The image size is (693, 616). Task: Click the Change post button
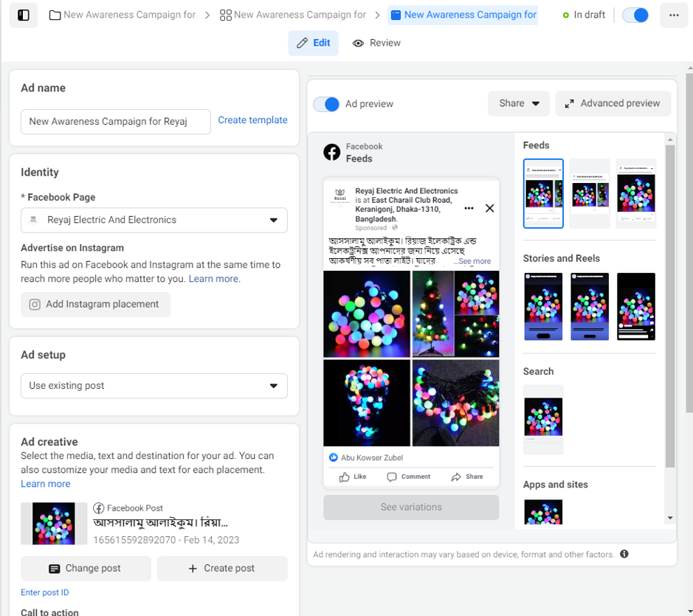tap(86, 568)
